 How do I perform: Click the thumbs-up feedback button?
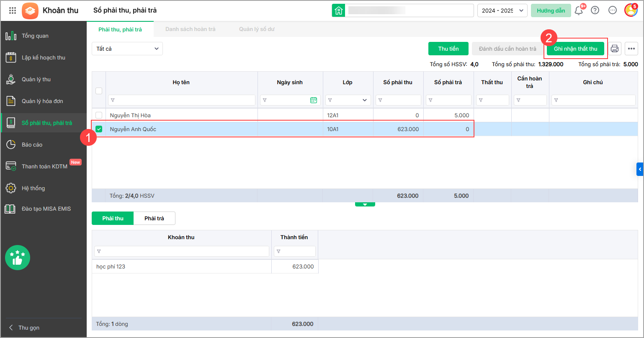(18, 258)
